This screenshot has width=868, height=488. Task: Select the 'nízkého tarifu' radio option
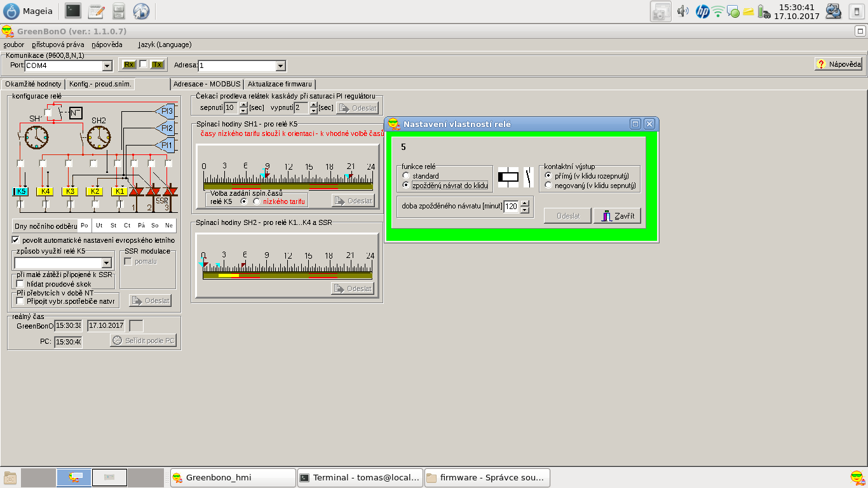tap(257, 201)
